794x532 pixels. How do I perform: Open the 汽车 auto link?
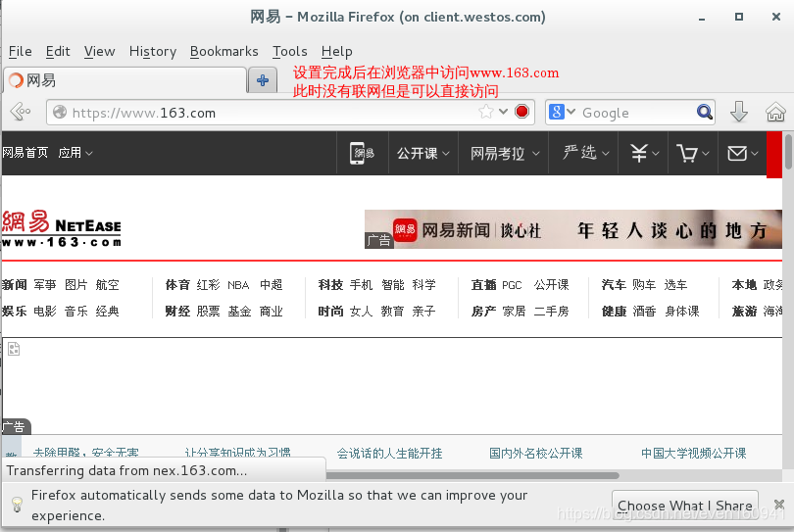[x=614, y=285]
